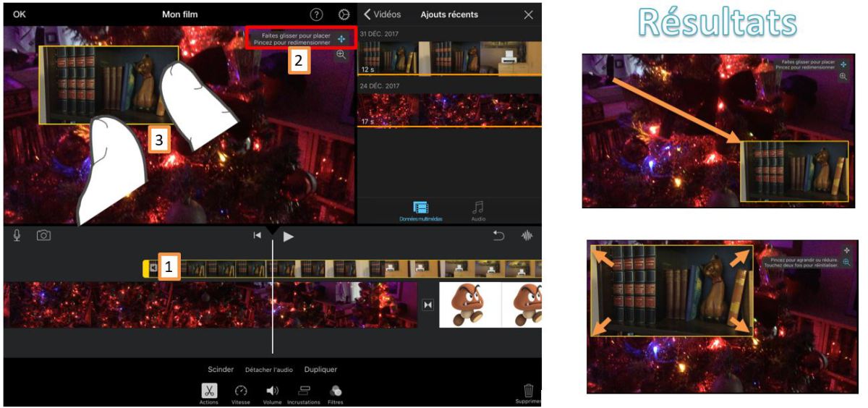Tap the move icon in the lower Résultats image
This screenshot has height=408, width=868.
[x=846, y=249]
